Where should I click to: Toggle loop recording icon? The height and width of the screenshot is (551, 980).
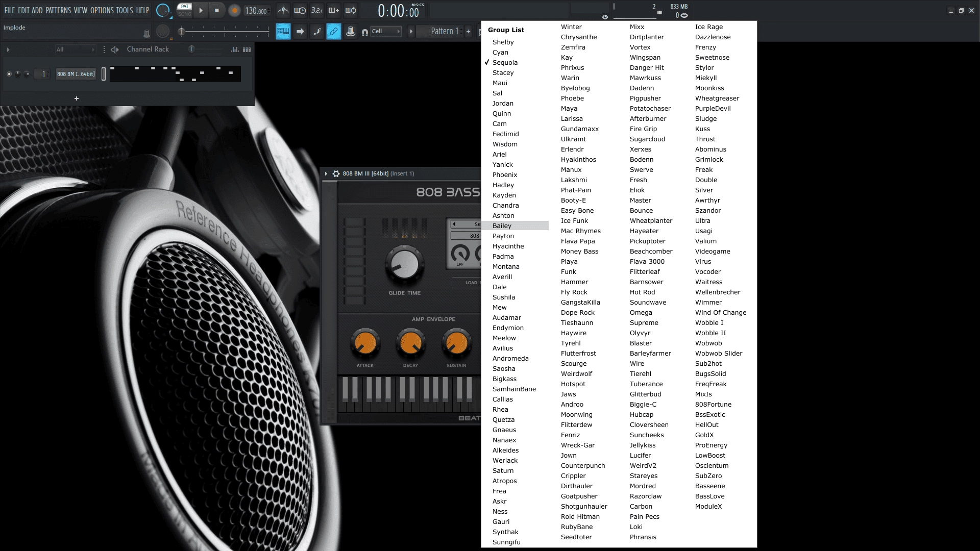click(351, 10)
